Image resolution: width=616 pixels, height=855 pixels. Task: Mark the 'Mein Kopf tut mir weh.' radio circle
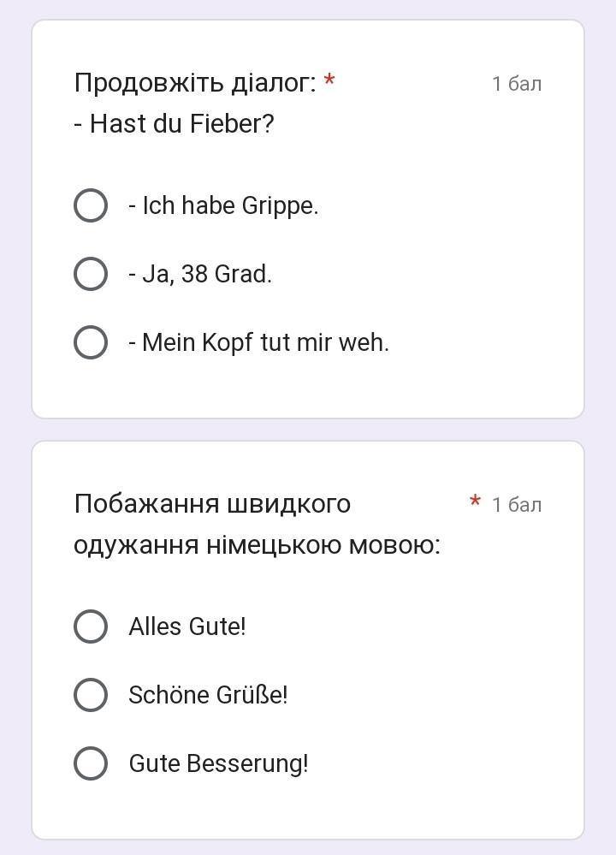[91, 342]
